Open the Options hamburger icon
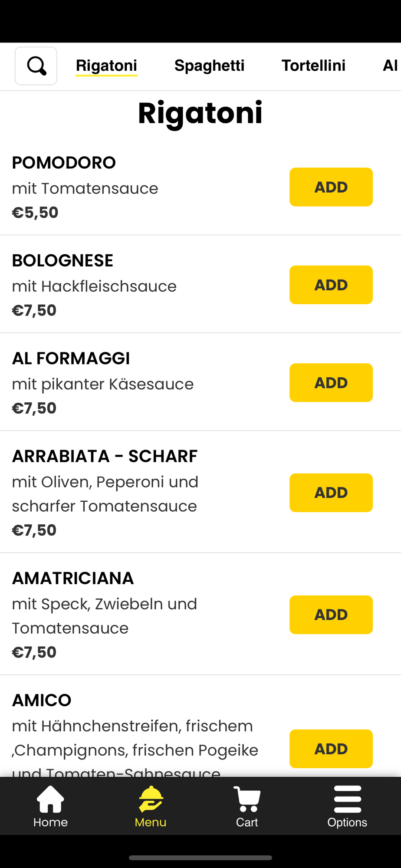Image resolution: width=401 pixels, height=868 pixels. (x=347, y=799)
